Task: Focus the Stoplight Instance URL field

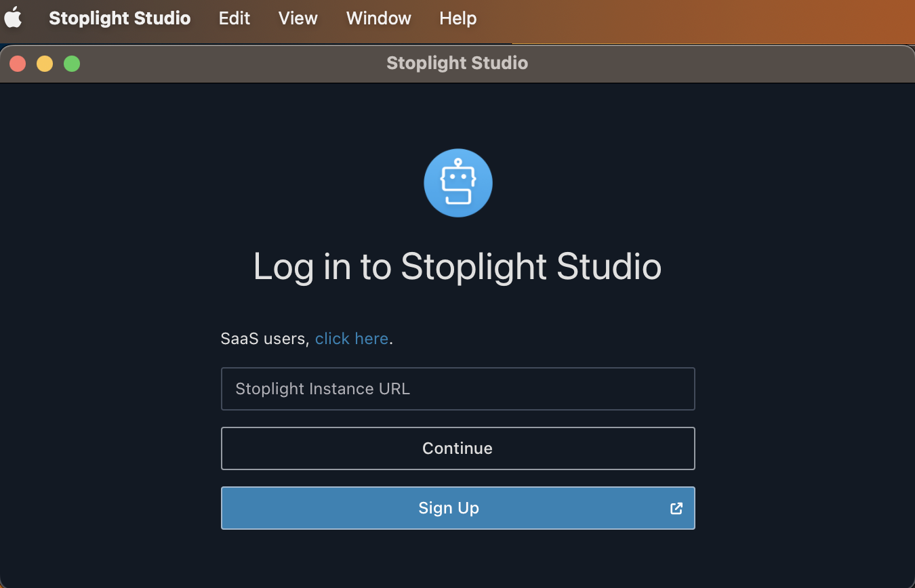Action: click(457, 389)
